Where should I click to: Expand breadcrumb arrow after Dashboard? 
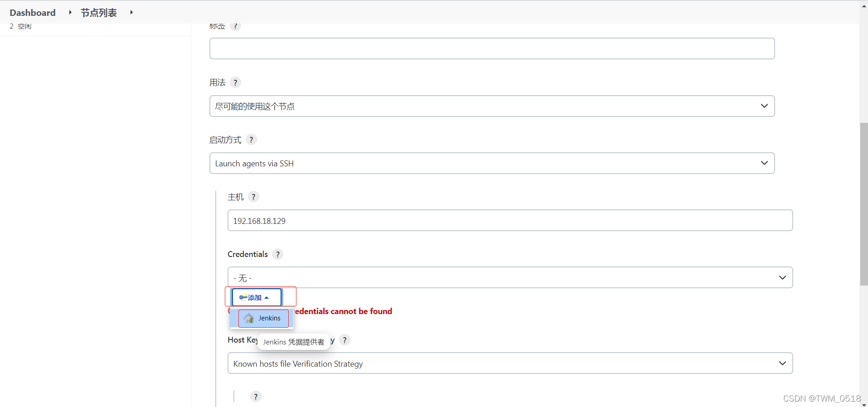70,12
